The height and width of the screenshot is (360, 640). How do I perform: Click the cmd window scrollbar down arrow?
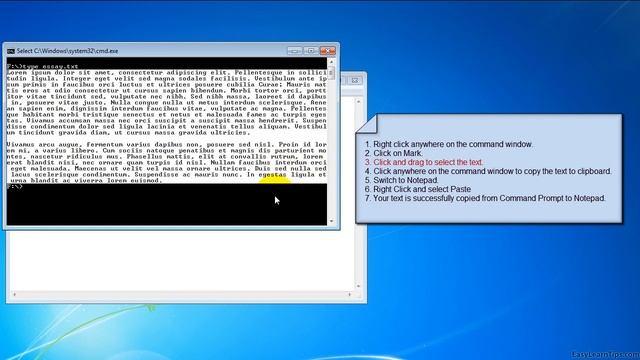pyautogui.click(x=331, y=221)
